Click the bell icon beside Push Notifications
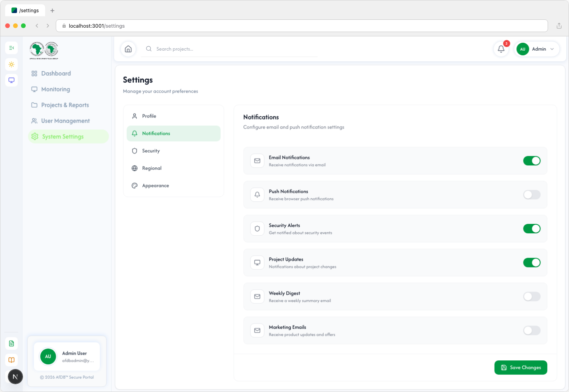569x392 pixels. coord(257,195)
